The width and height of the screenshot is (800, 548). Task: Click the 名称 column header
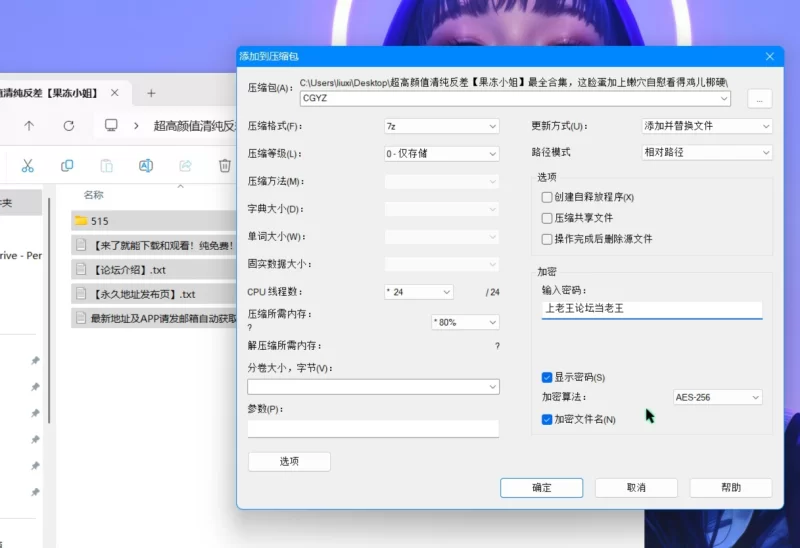pyautogui.click(x=94, y=195)
